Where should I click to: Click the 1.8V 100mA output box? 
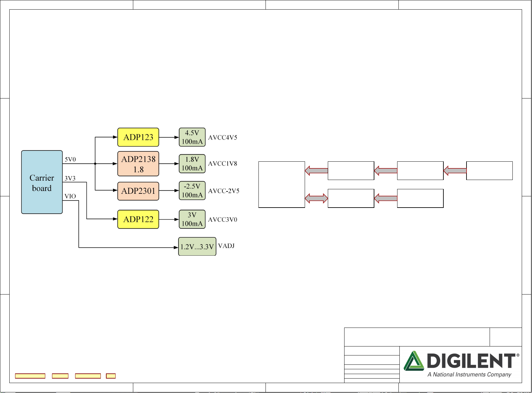pyautogui.click(x=192, y=164)
